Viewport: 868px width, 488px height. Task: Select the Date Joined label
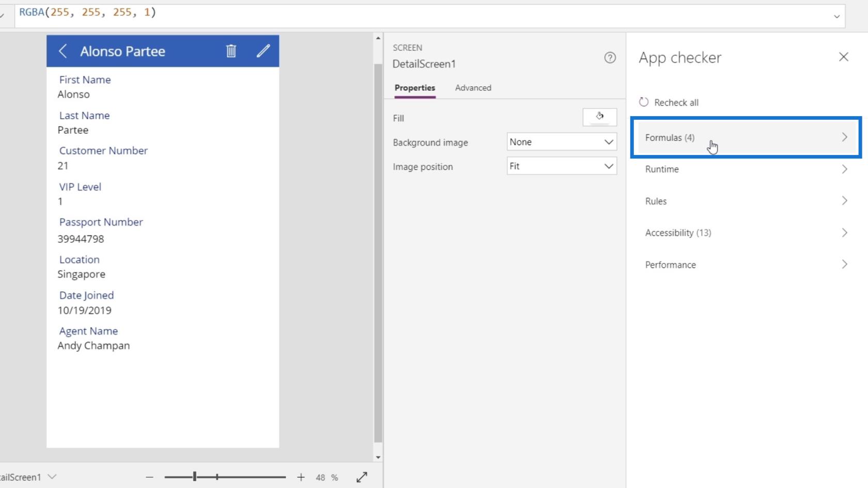(86, 295)
